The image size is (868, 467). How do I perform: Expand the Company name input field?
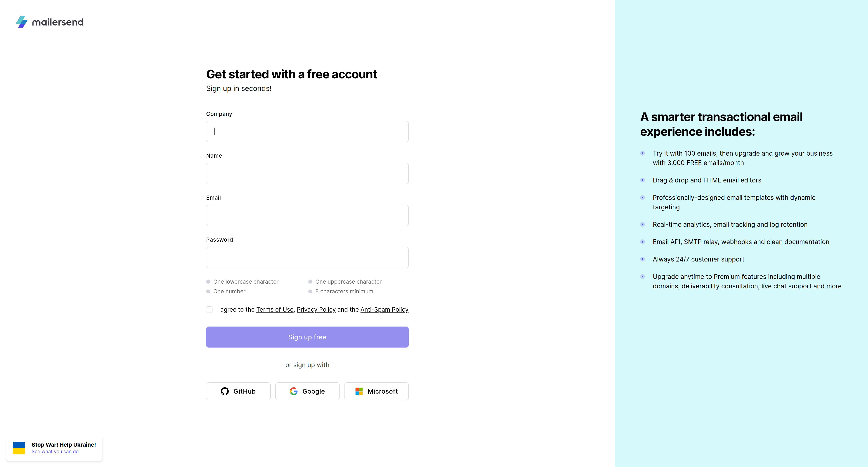(307, 131)
